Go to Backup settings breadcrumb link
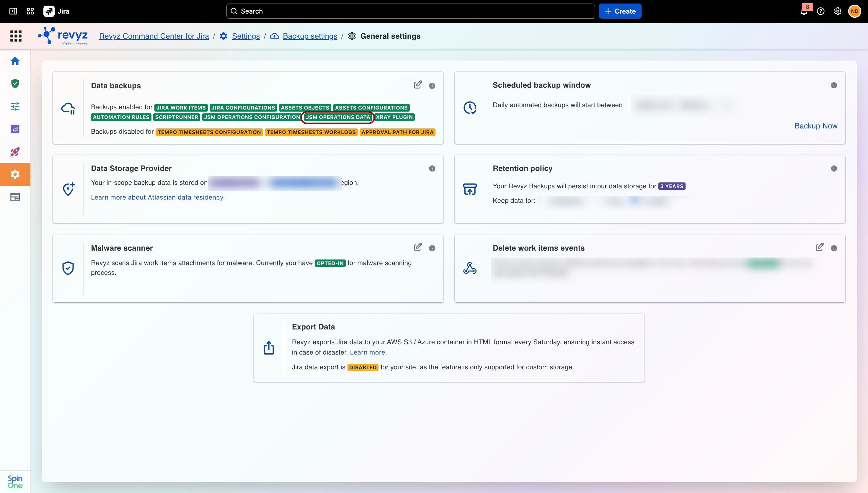 click(x=310, y=36)
